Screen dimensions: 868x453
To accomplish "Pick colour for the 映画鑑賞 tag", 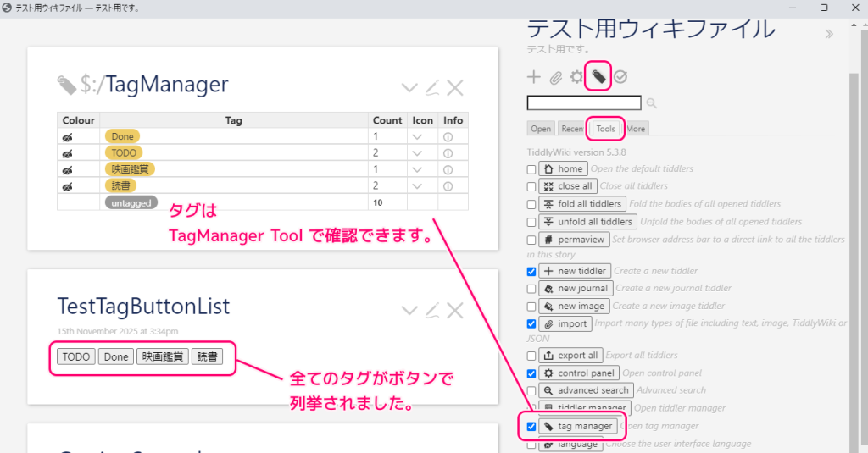I will (68, 170).
